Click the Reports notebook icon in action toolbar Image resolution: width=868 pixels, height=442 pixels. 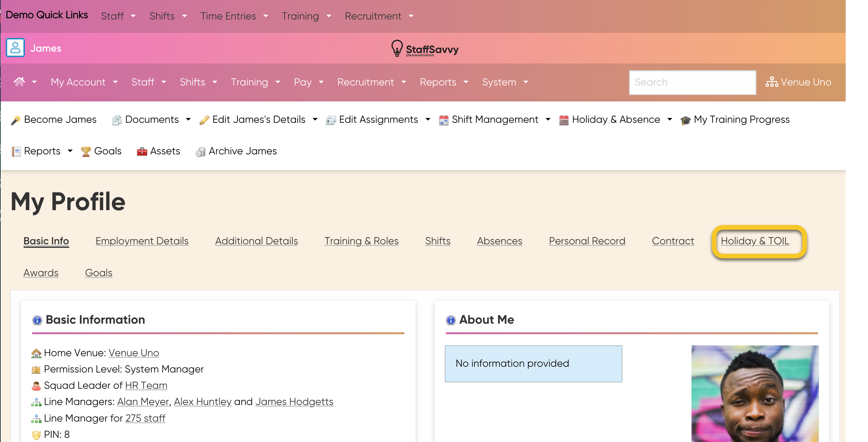(16, 151)
